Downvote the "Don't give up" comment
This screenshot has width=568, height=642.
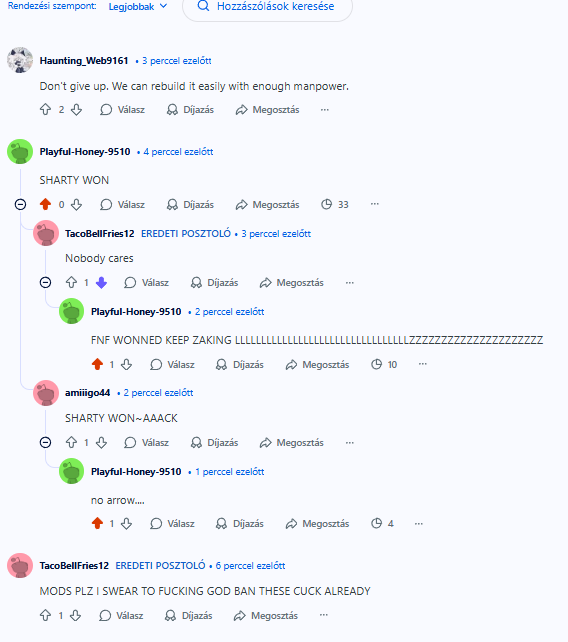click(77, 110)
